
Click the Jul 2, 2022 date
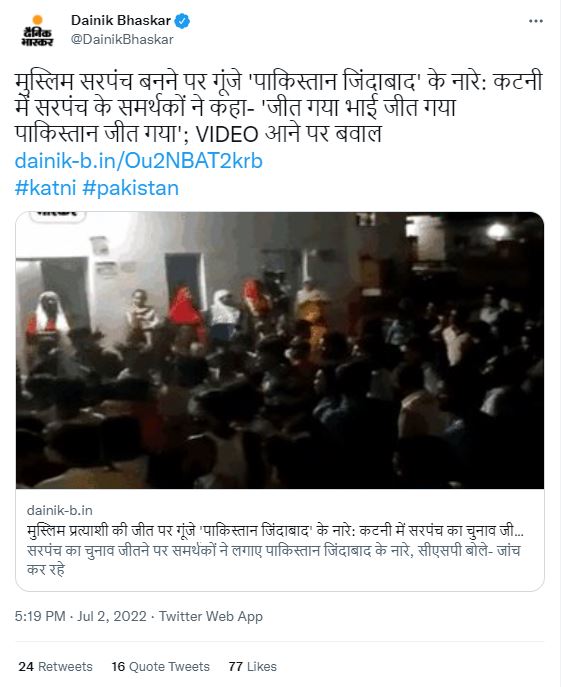112,616
